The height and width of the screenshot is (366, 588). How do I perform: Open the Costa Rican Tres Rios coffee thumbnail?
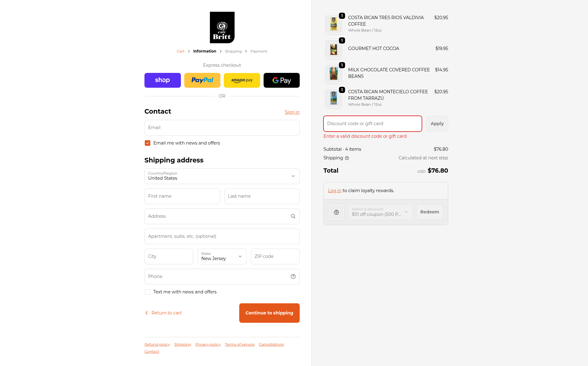pyautogui.click(x=333, y=24)
